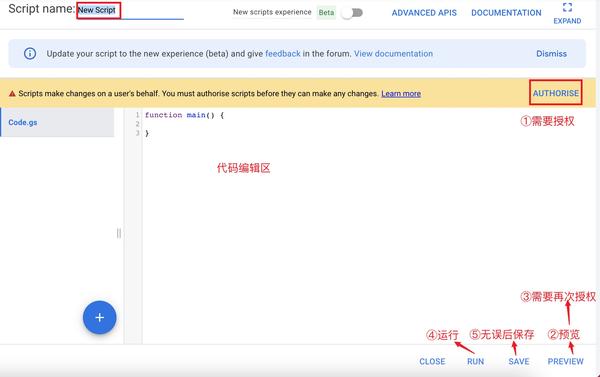Click the PREVIEW button
600x377 pixels.
click(x=565, y=361)
